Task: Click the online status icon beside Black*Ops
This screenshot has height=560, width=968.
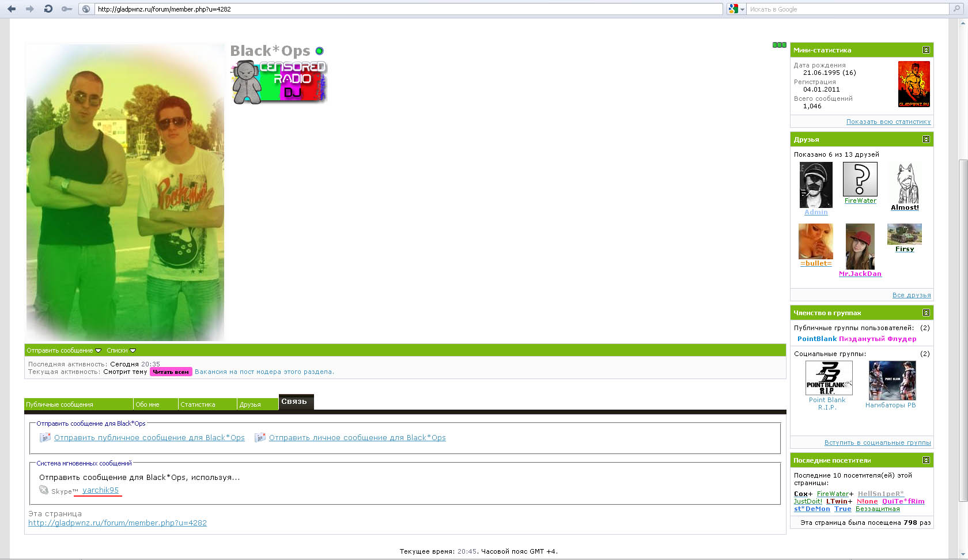Action: coord(320,51)
